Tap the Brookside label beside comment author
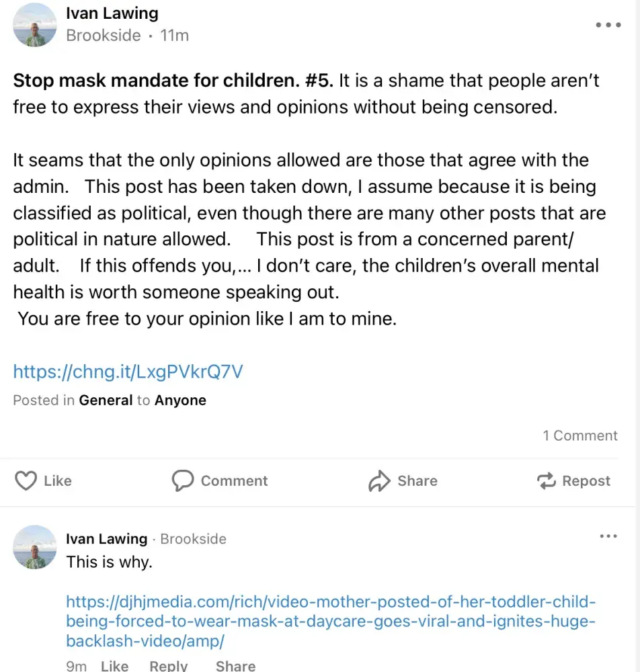Viewport: 640px width, 672px height. point(193,539)
